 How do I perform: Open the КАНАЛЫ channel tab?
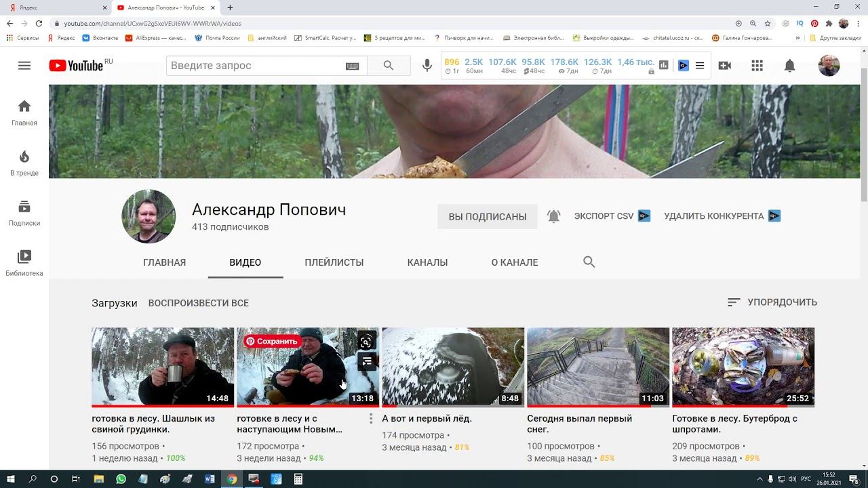tap(428, 262)
